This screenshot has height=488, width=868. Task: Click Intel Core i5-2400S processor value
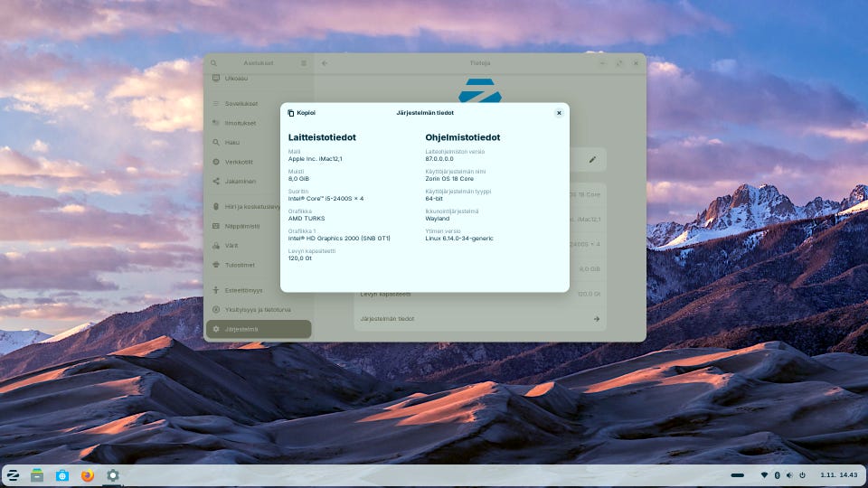coord(325,199)
